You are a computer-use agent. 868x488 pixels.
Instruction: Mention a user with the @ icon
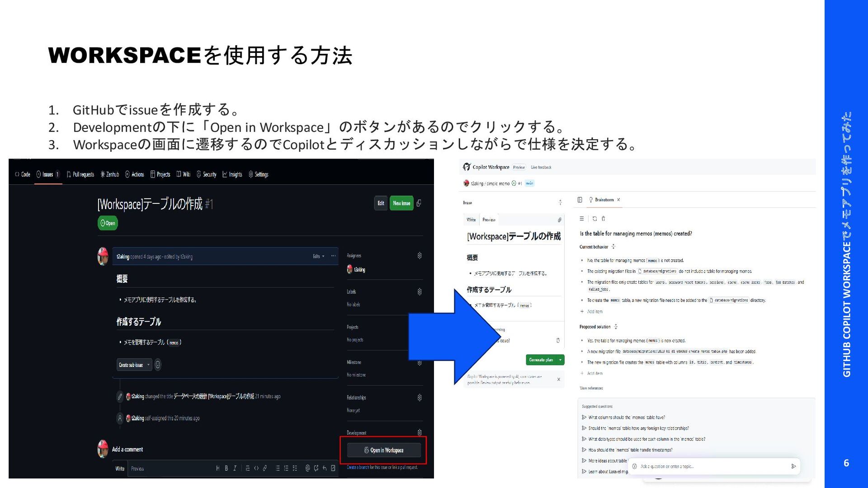tap(307, 468)
